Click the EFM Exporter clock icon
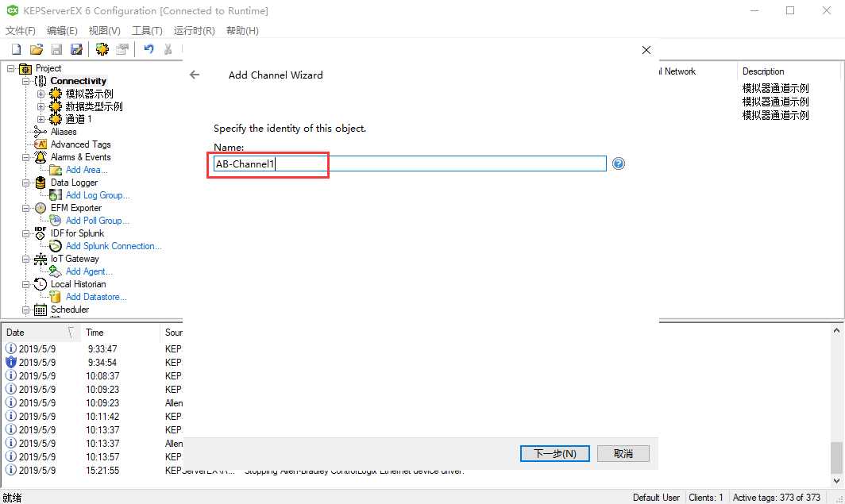This screenshot has width=845, height=504. (41, 208)
